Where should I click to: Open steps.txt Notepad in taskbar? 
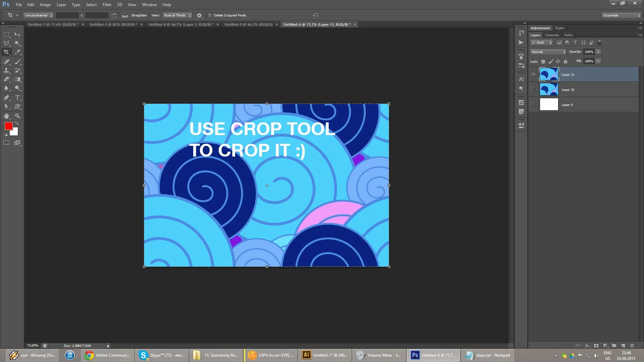(x=488, y=355)
